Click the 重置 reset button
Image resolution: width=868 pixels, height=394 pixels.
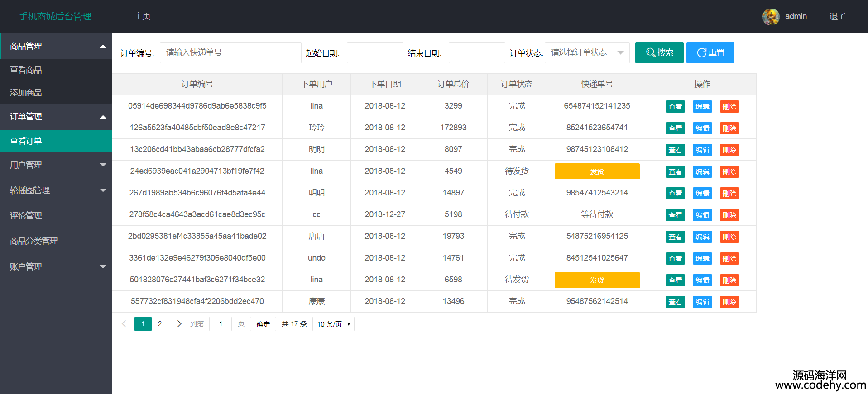(x=710, y=52)
